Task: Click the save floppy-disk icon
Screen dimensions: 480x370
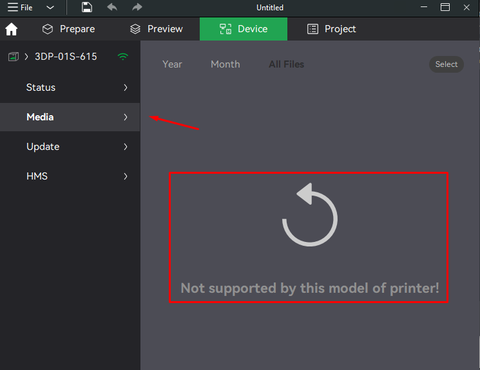Action: pos(87,7)
